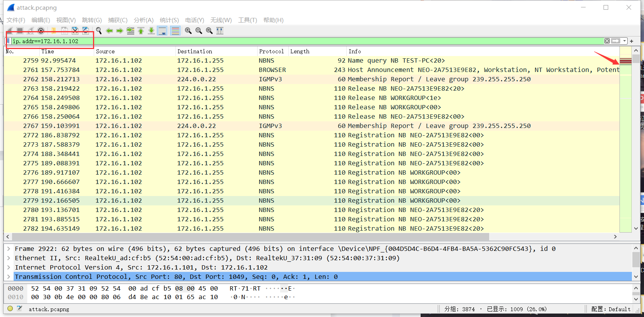Open the 电话(Y) menu
The image size is (644, 317).
coord(195,20)
